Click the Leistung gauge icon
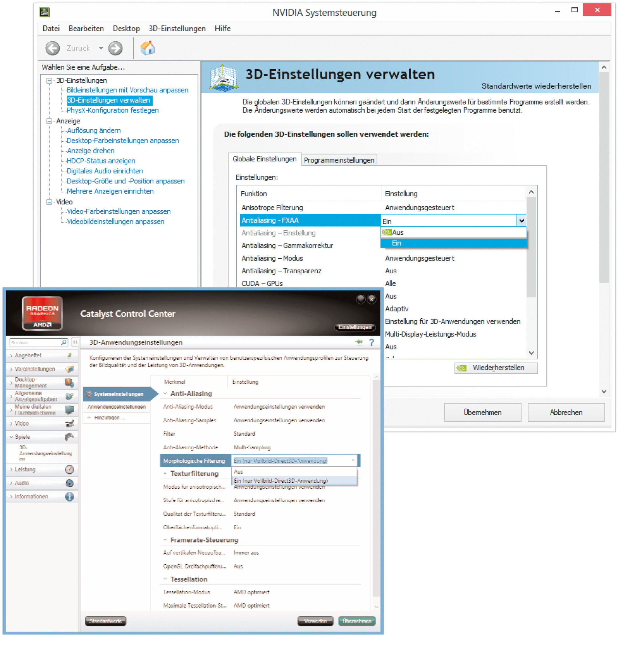 [x=70, y=470]
